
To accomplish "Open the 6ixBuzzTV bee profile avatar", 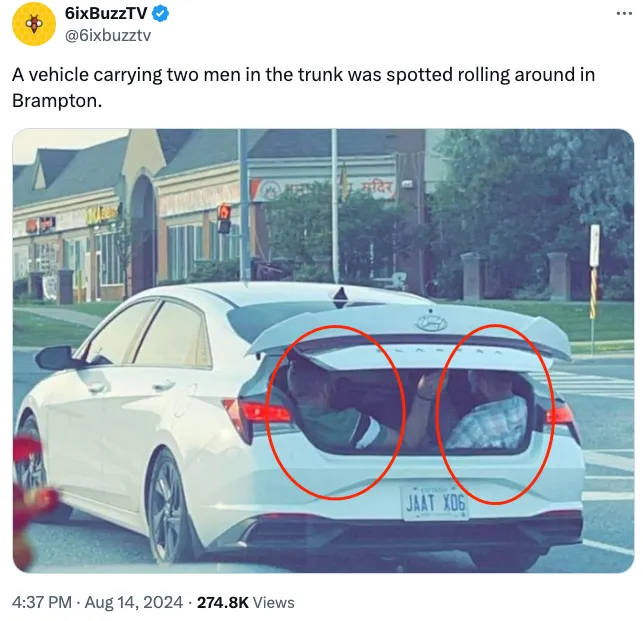I will 34,24.
